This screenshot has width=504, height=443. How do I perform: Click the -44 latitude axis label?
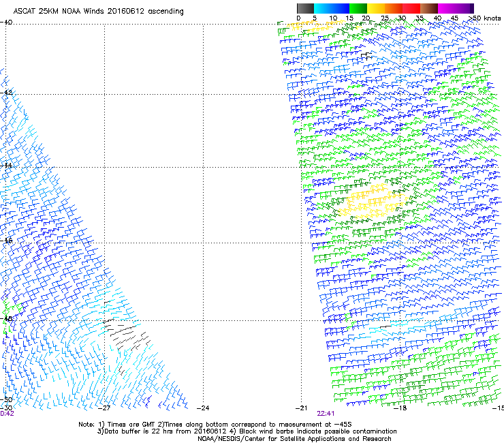6,166
